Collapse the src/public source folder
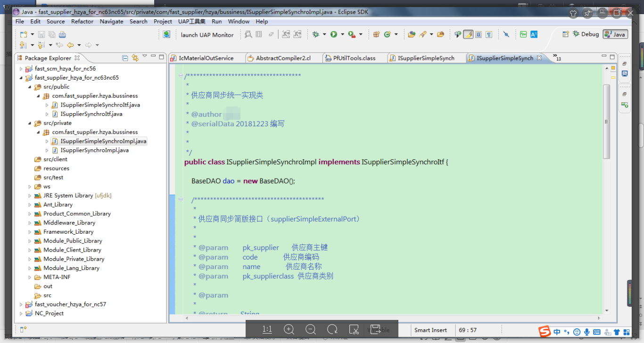The width and height of the screenshot is (644, 343). [x=30, y=87]
